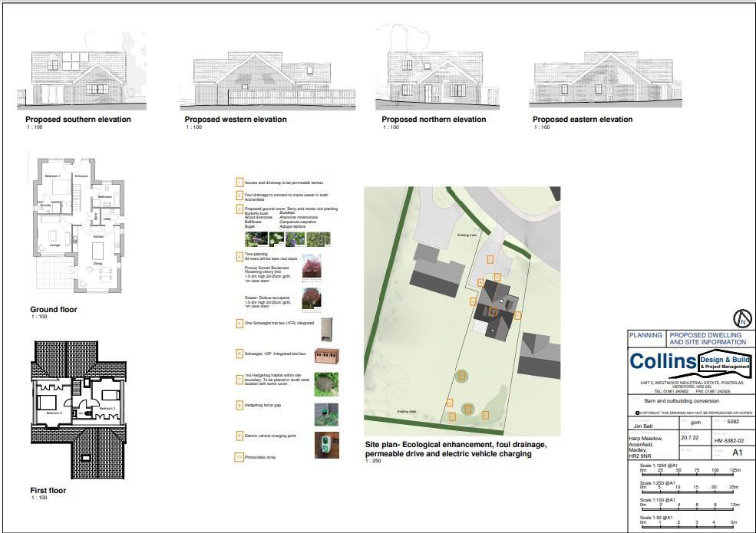Click 'Hedgehog fence gap' legend text
The height and width of the screenshot is (533, 756).
pyautogui.click(x=262, y=405)
